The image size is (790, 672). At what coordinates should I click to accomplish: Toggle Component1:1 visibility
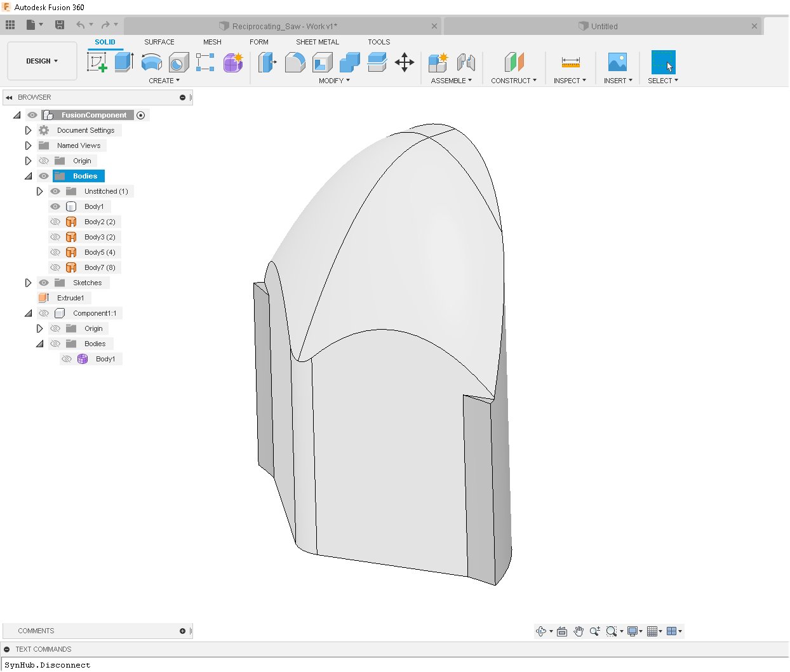[x=44, y=313]
